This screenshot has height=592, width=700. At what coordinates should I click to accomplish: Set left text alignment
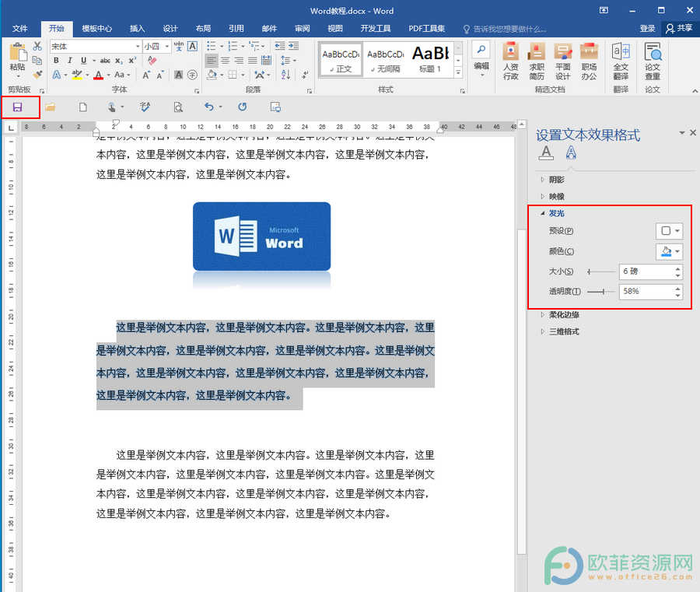212,60
